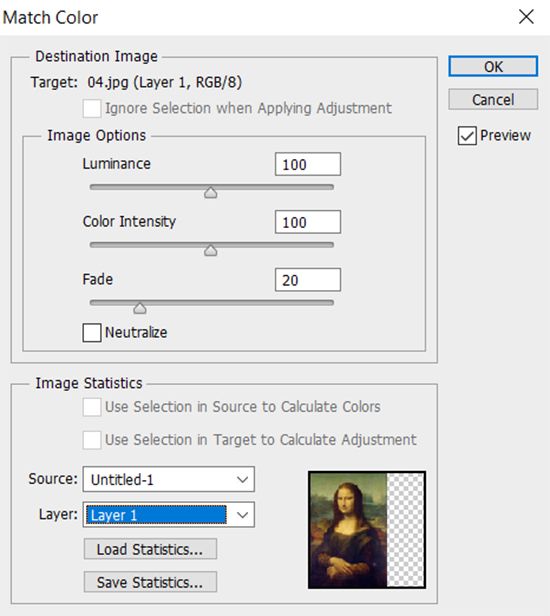The width and height of the screenshot is (550, 616).
Task: Cancel the Match Color dialog
Action: point(493,99)
